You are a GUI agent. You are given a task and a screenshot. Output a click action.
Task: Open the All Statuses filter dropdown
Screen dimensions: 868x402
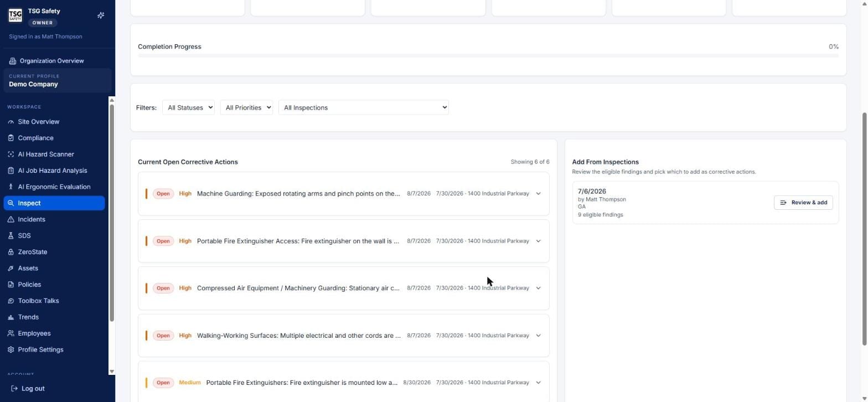(x=188, y=107)
